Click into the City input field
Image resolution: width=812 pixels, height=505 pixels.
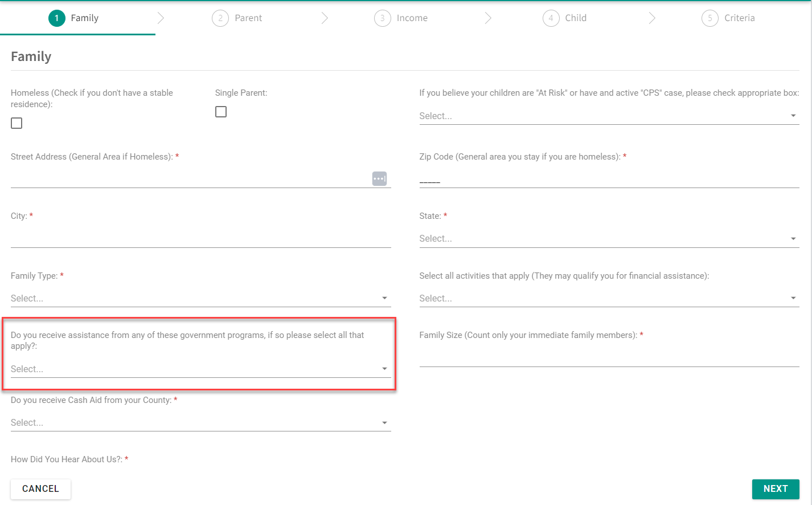click(200, 238)
